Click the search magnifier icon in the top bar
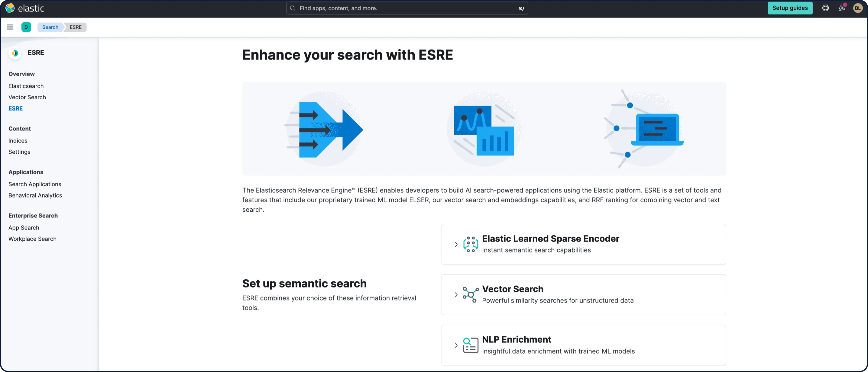 [x=293, y=8]
